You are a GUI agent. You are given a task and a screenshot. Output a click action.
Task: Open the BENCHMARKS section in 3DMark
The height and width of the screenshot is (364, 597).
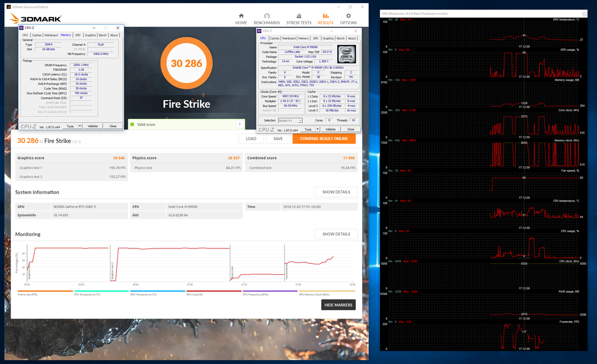tap(267, 19)
